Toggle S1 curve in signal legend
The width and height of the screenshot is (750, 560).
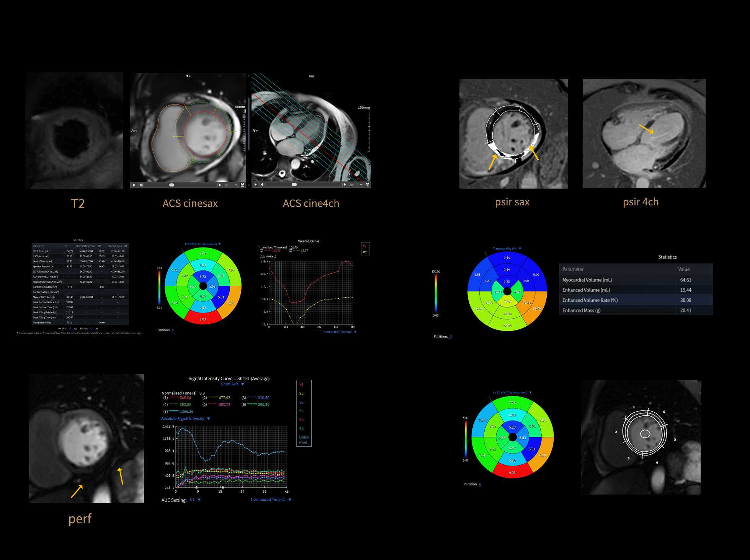pos(301,384)
